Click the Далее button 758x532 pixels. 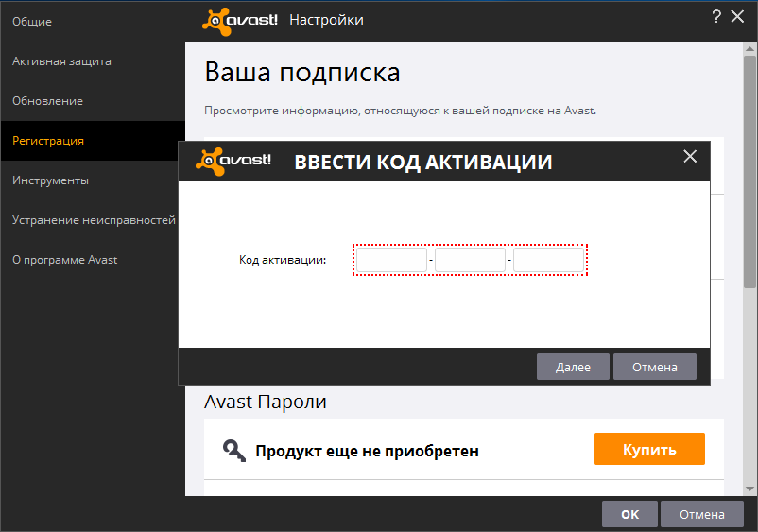573,367
